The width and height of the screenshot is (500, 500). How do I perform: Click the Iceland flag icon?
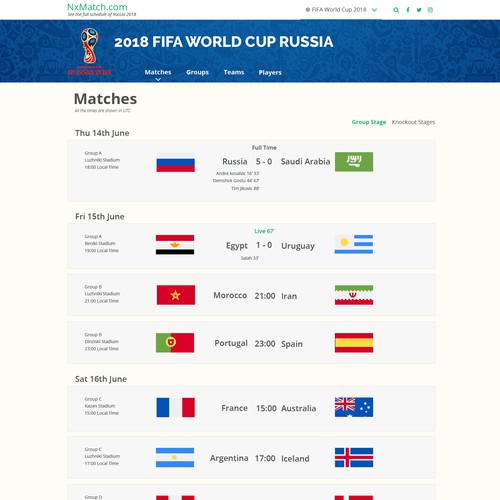pyautogui.click(x=354, y=457)
